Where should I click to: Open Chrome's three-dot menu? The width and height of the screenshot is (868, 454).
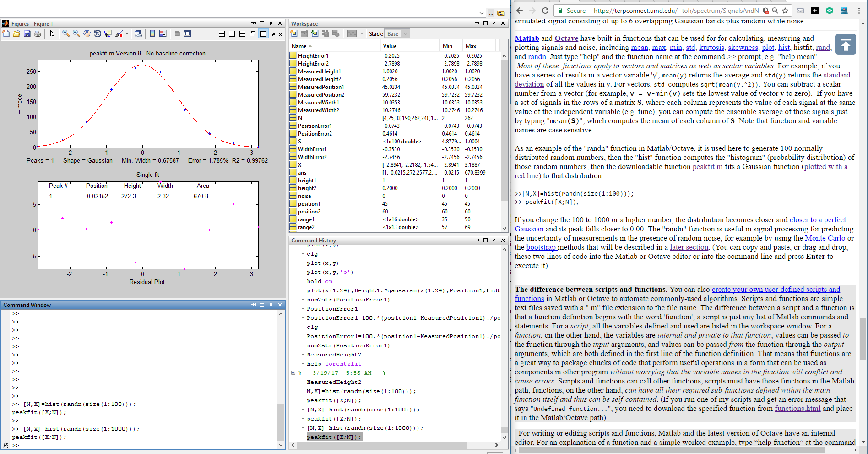pos(858,11)
